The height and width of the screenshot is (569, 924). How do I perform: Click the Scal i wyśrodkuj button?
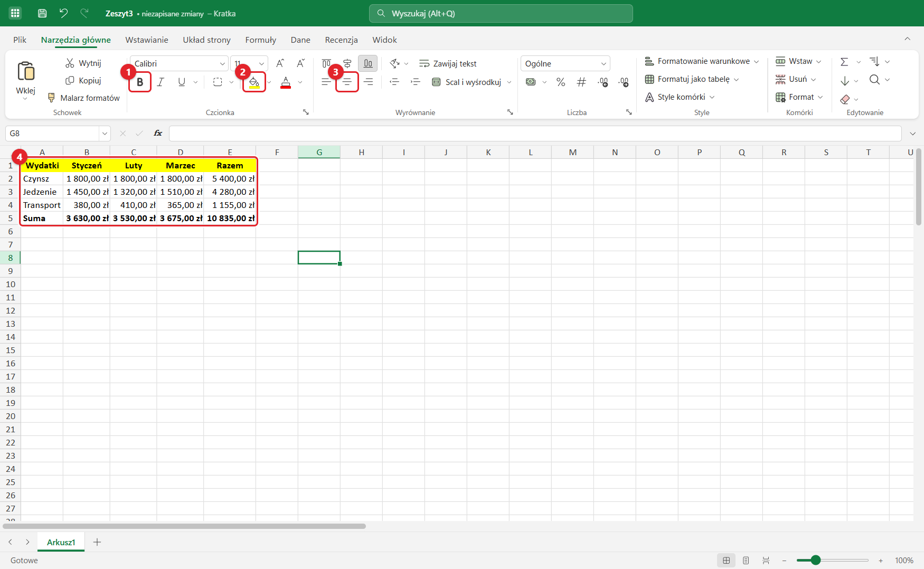pyautogui.click(x=467, y=82)
